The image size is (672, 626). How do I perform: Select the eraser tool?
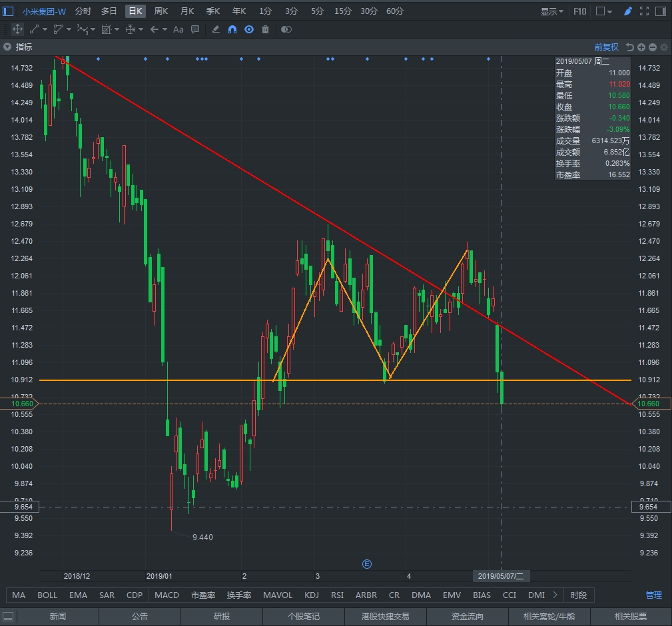216,29
